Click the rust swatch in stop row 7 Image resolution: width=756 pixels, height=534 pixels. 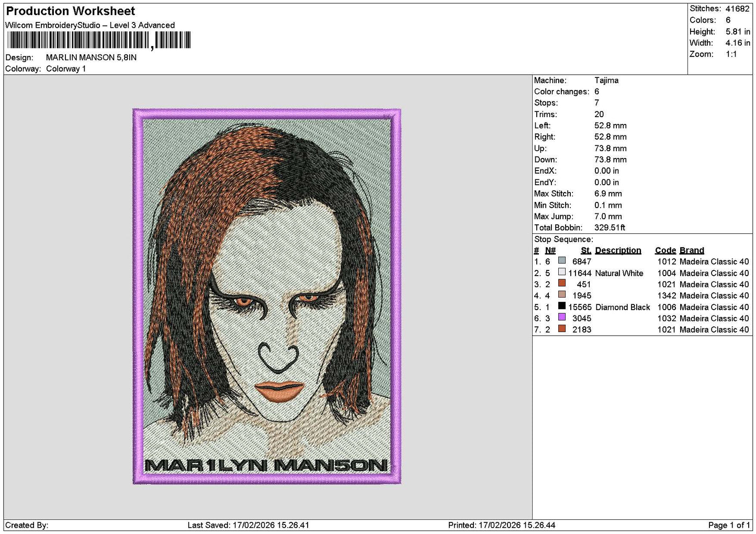point(562,328)
